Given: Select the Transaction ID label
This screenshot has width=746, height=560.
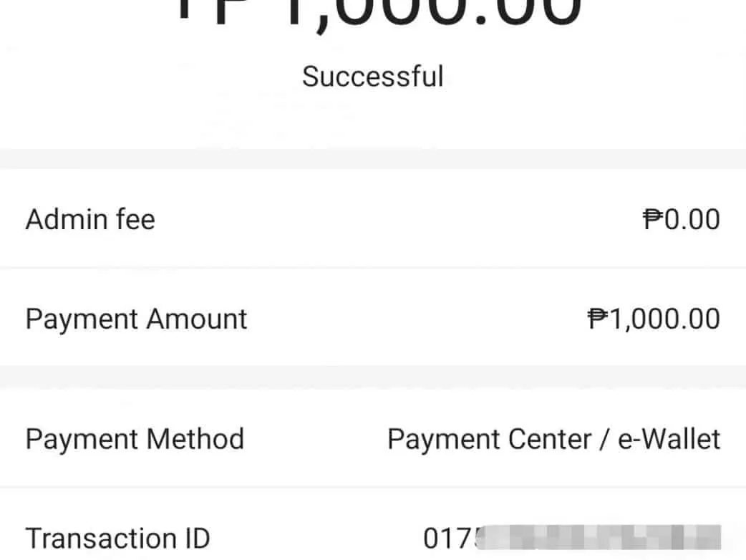Looking at the screenshot, I should 118,538.
